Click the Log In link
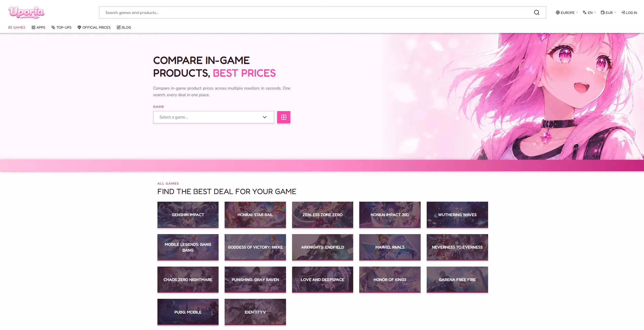Screen dimensions: 644x330 pos(629,13)
